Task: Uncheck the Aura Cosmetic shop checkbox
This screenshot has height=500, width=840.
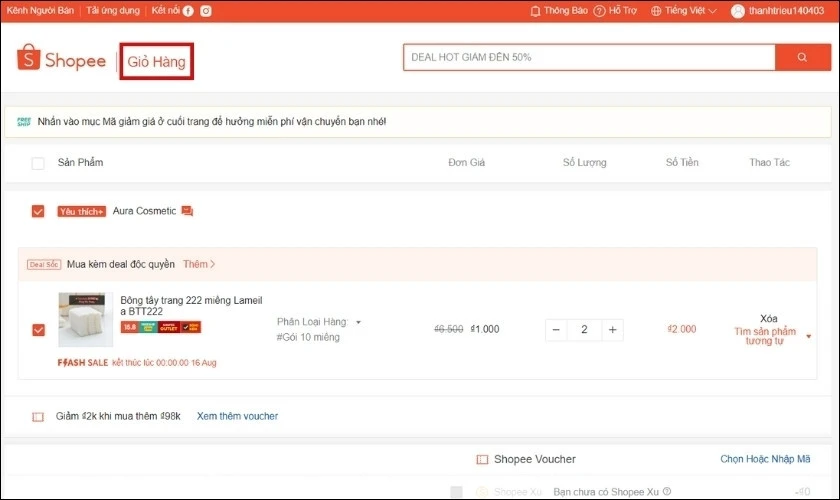Action: pos(38,211)
